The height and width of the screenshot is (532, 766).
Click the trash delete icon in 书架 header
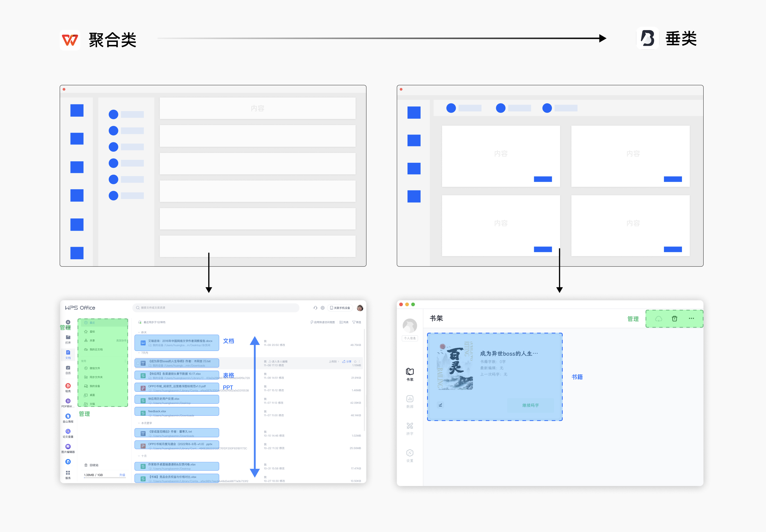(674, 319)
